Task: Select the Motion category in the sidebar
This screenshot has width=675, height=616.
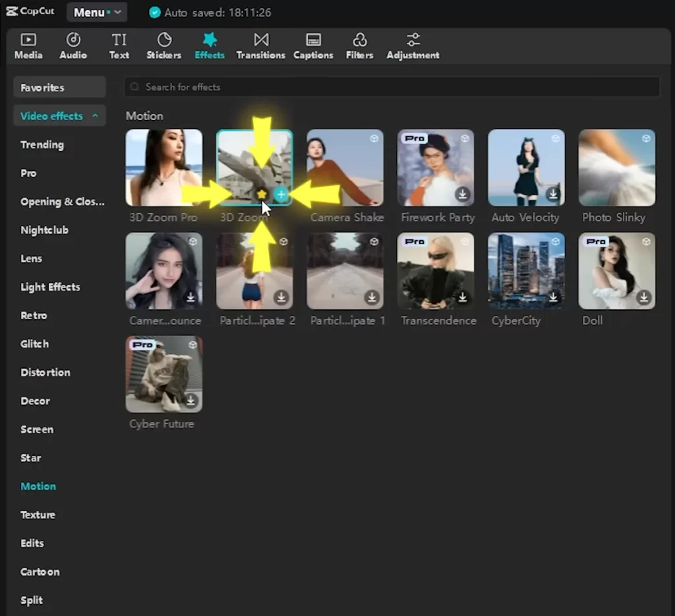Action: tap(38, 486)
